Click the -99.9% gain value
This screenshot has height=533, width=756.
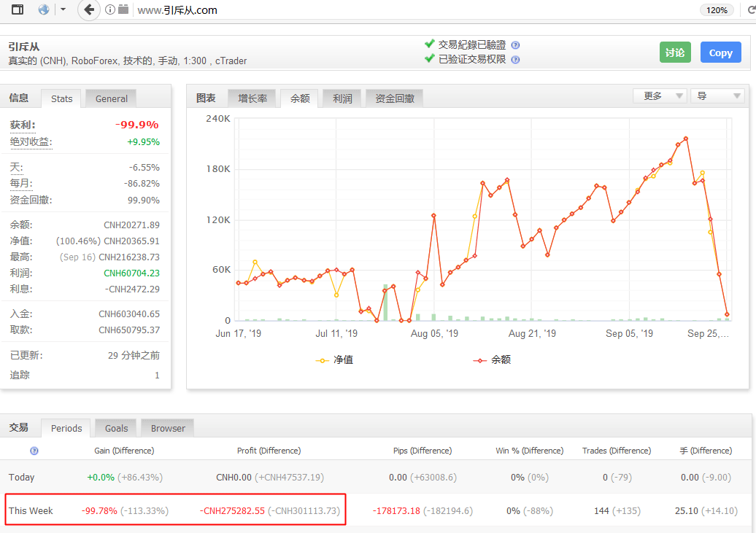137,125
